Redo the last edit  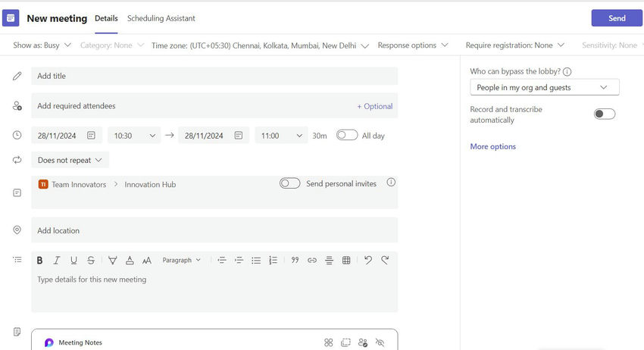click(x=385, y=260)
